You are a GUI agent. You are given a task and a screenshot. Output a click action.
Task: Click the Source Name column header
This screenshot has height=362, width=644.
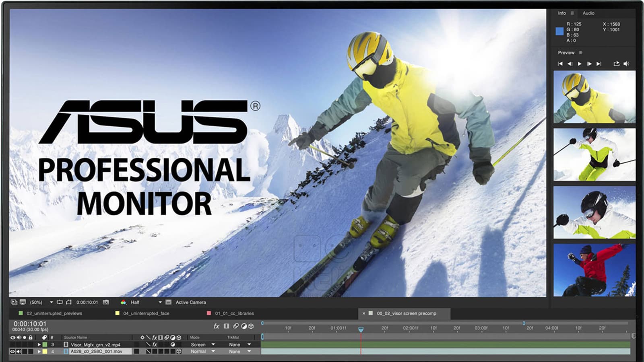click(x=75, y=337)
